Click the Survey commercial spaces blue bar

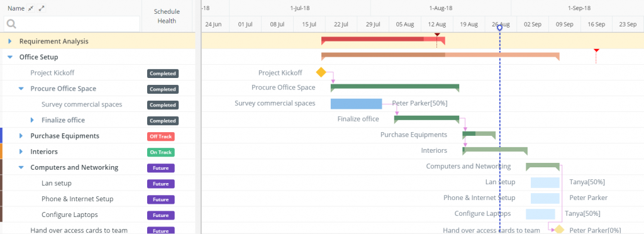(x=356, y=104)
